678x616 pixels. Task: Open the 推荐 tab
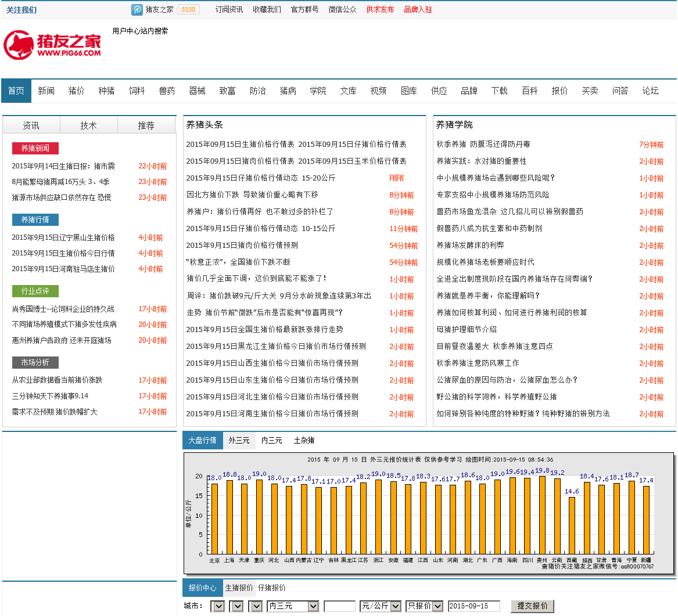point(146,125)
